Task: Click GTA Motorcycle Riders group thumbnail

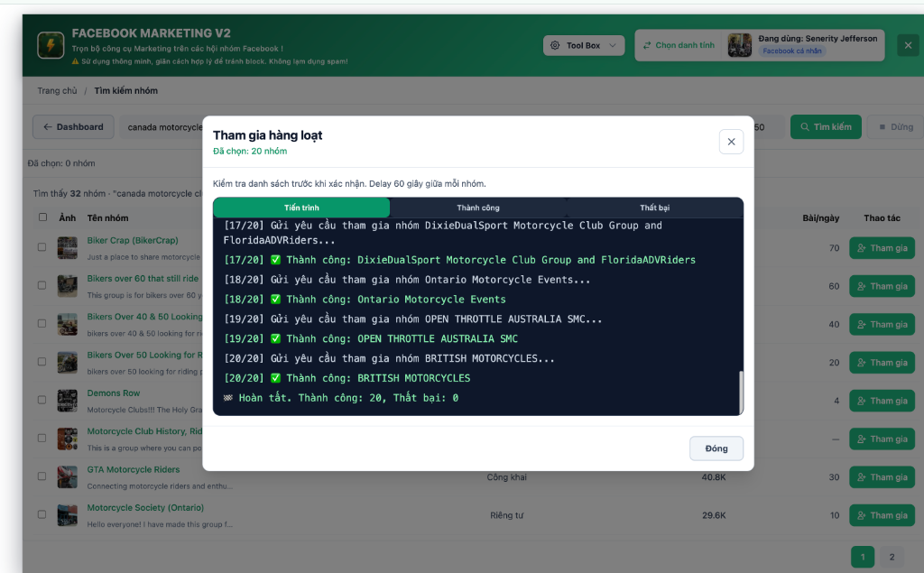Action: coord(67,477)
